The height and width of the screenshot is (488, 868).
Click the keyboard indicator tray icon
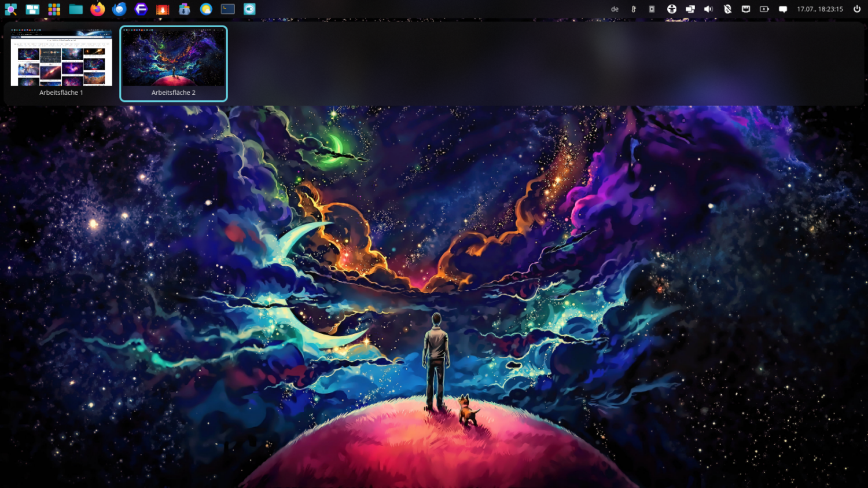tap(652, 9)
